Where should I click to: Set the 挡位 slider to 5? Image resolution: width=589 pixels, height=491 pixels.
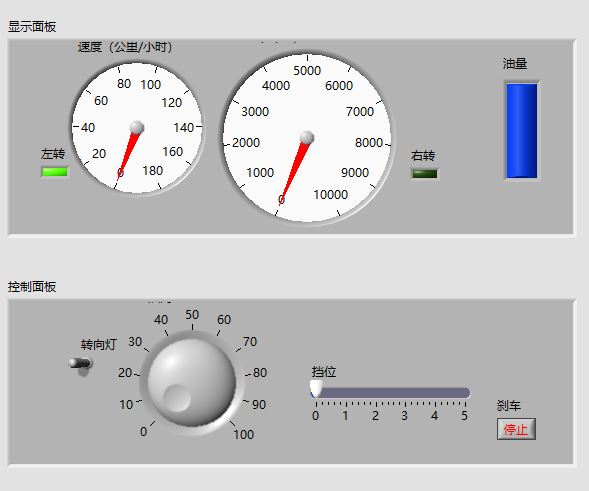click(465, 393)
